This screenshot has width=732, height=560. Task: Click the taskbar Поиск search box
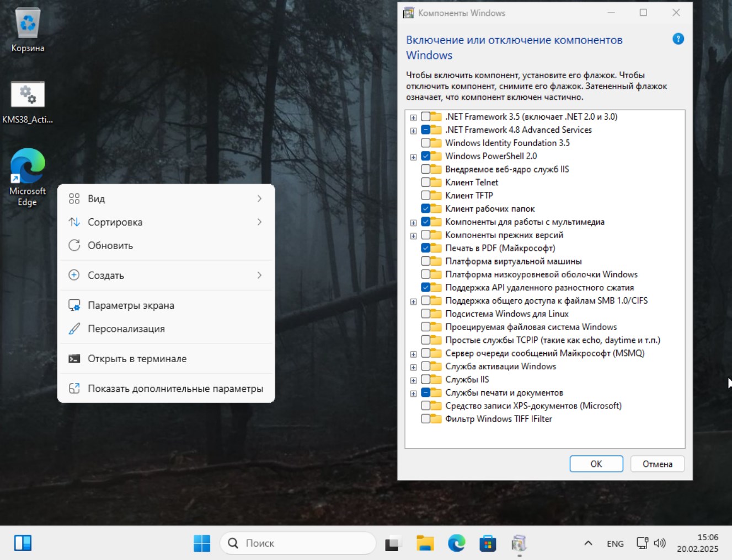(298, 543)
